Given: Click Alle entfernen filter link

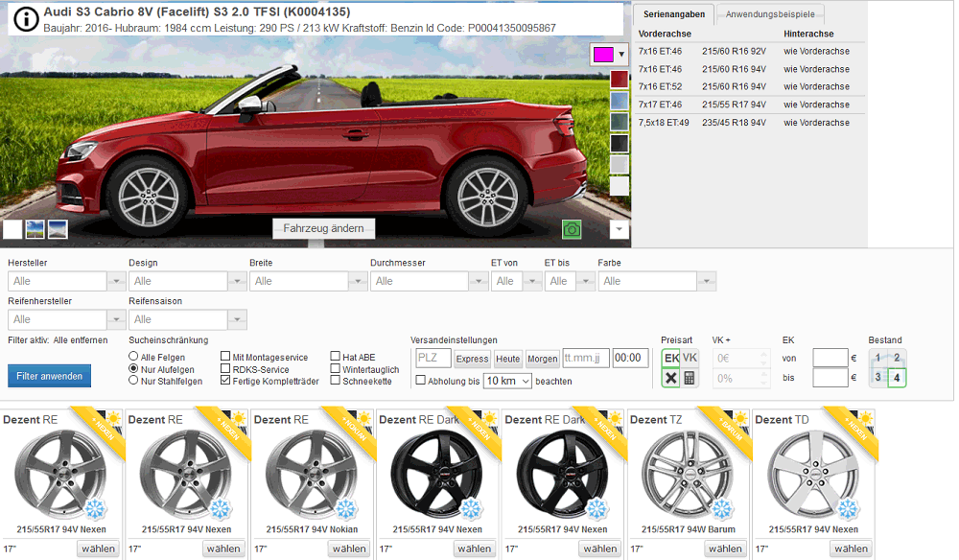Looking at the screenshot, I should click(x=81, y=339).
